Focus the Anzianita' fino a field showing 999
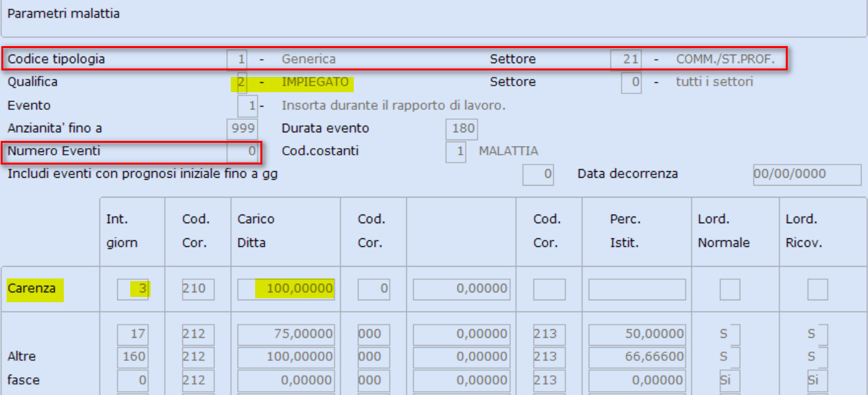 241,128
